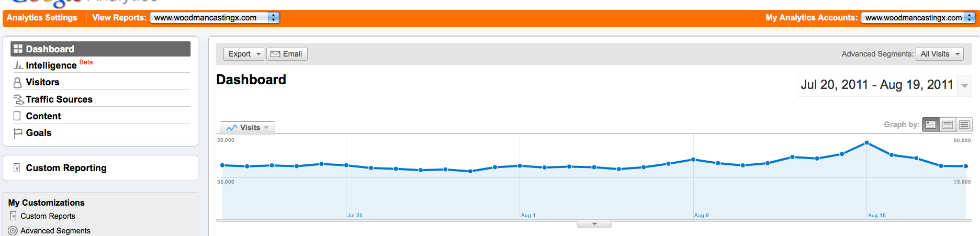The width and height of the screenshot is (980, 236).
Task: Click the Goals flag icon
Action: point(18,133)
